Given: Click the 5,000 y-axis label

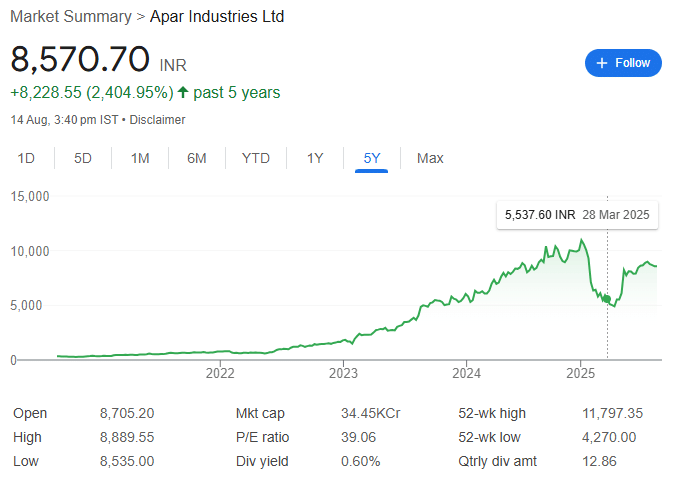Looking at the screenshot, I should (26, 306).
